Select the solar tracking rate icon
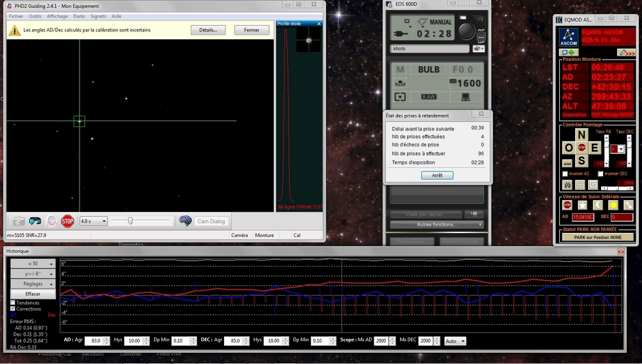 (x=613, y=205)
